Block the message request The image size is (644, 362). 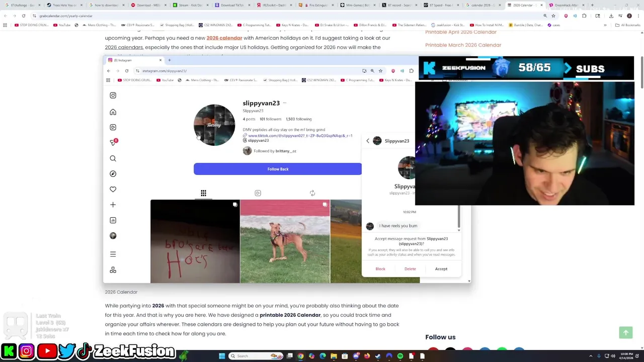tap(380, 269)
